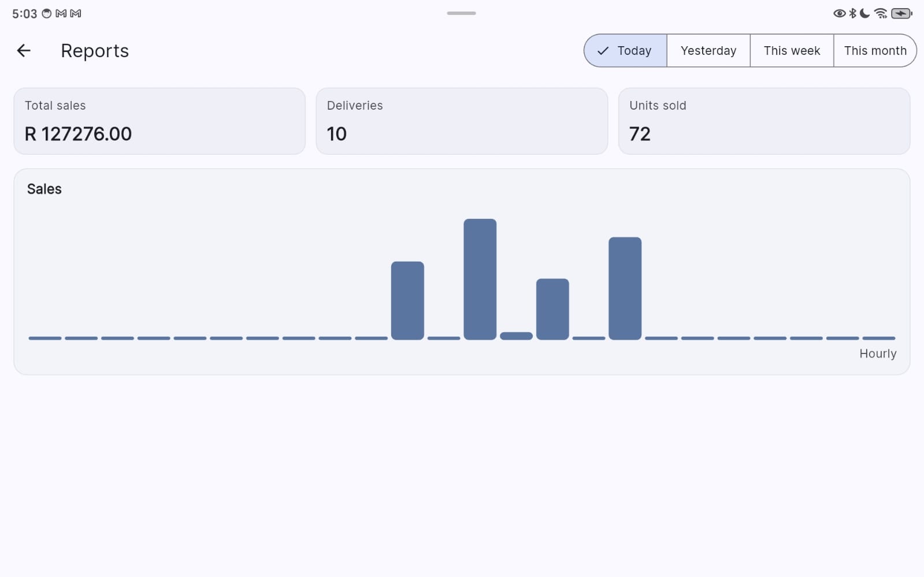Click the first Gmail notification icon
Viewport: 924px width, 577px height.
tap(61, 13)
